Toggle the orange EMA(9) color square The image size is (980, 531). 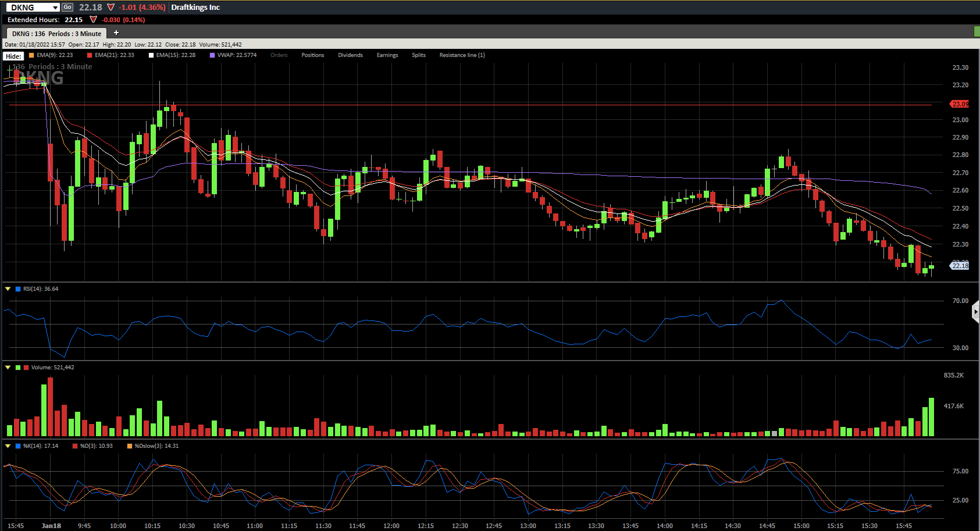click(31, 55)
